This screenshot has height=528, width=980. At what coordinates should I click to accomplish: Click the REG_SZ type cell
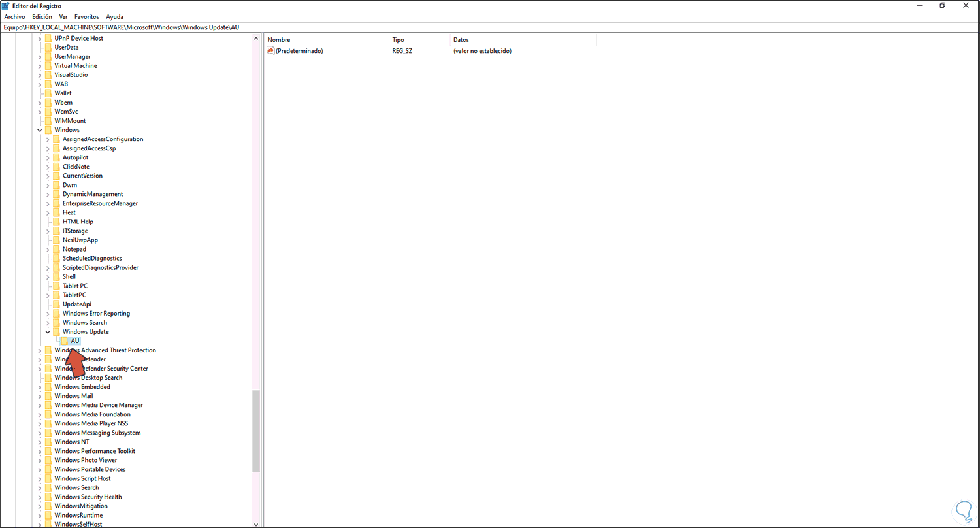[x=402, y=50]
